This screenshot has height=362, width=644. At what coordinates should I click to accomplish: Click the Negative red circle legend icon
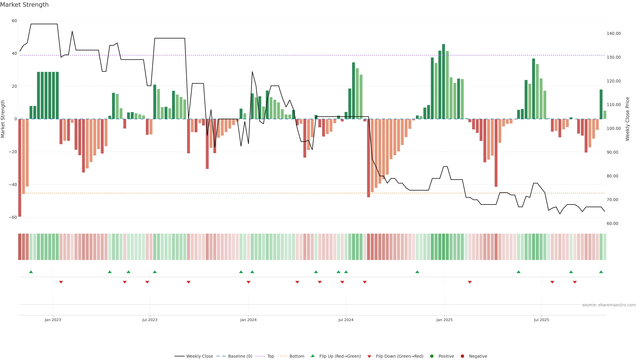[x=462, y=356]
